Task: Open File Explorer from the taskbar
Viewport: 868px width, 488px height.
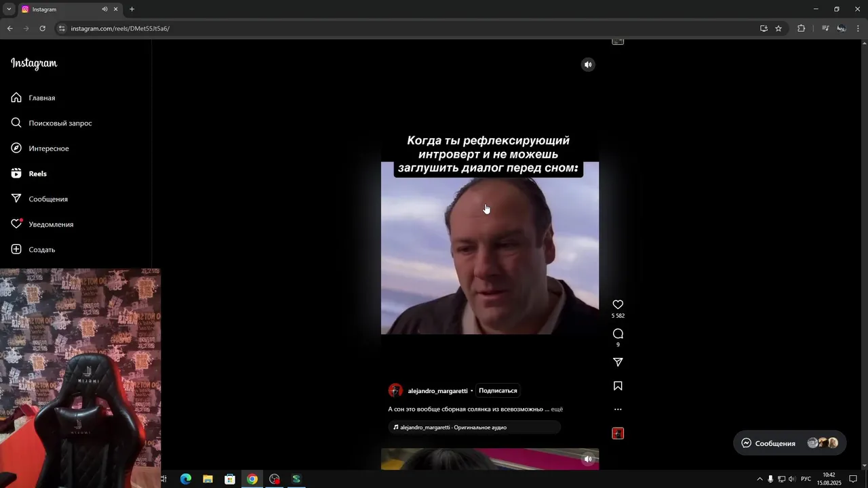Action: point(208,479)
